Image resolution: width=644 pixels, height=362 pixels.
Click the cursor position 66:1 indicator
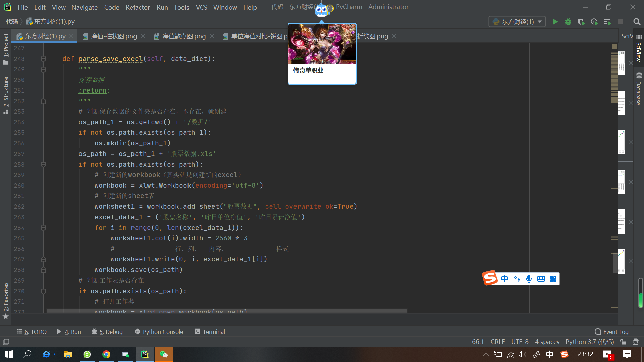click(478, 342)
